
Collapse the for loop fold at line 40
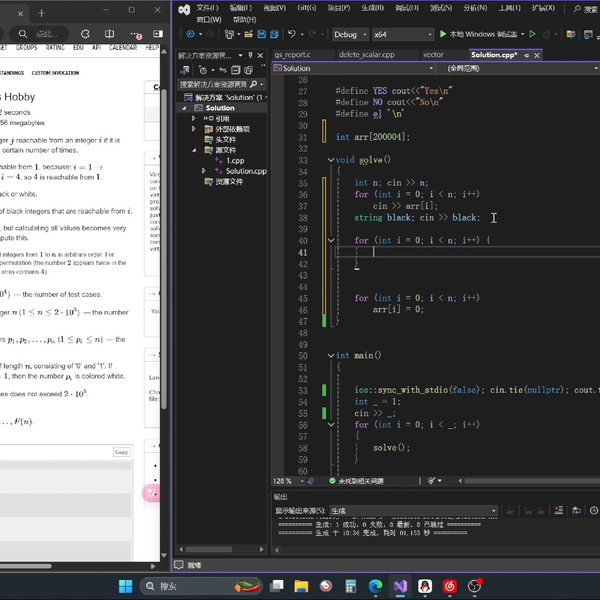(x=331, y=240)
